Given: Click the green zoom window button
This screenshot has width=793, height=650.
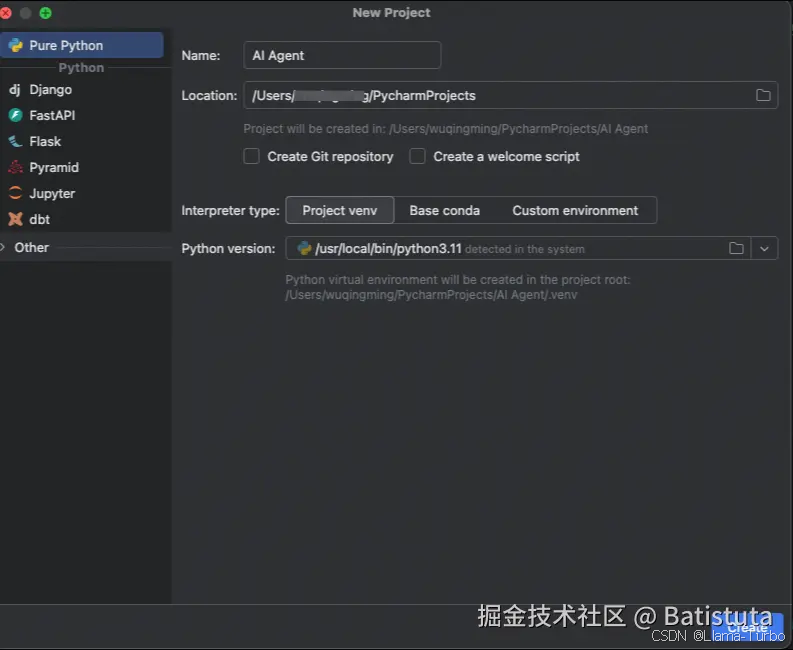Looking at the screenshot, I should coord(46,13).
